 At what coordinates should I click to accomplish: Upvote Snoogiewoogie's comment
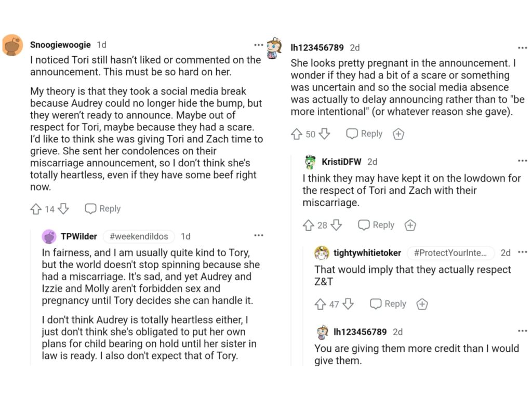click(36, 209)
